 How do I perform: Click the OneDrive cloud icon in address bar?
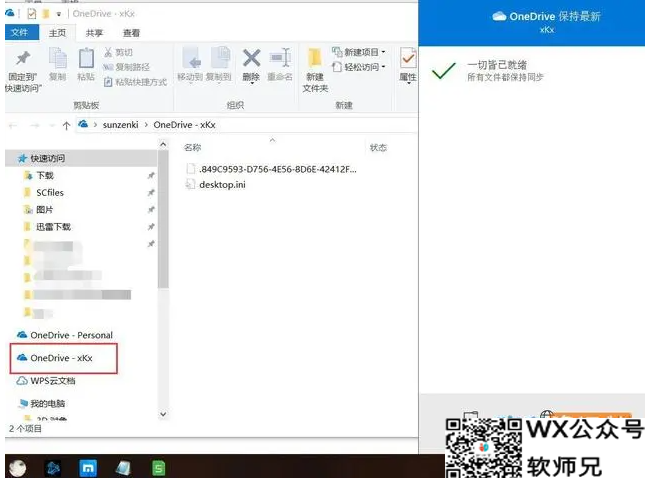point(83,124)
